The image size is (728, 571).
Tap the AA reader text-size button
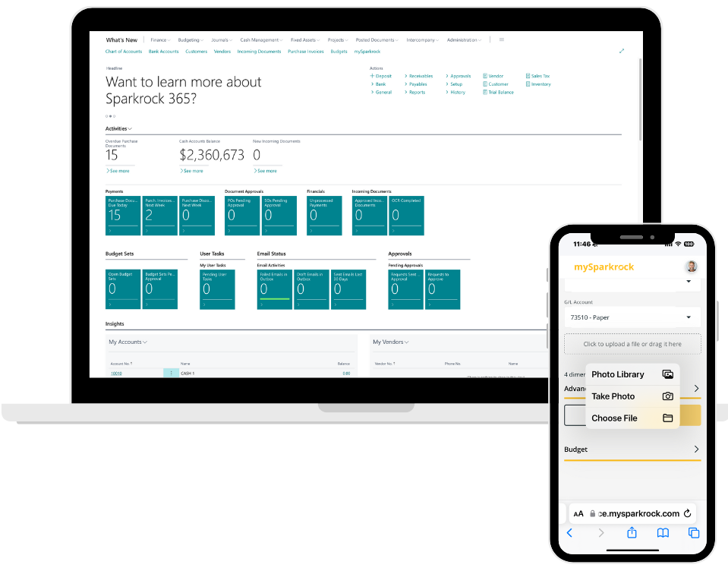(x=578, y=514)
